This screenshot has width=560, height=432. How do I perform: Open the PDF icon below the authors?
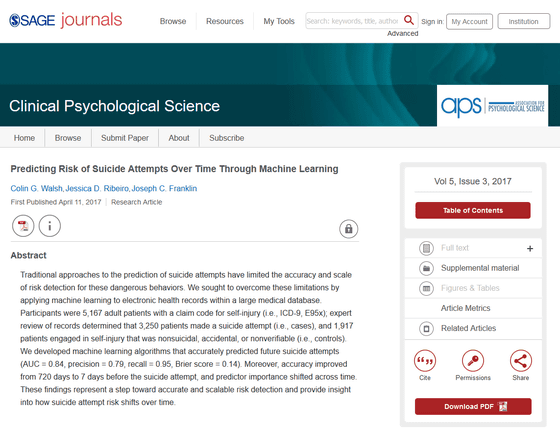[23, 226]
